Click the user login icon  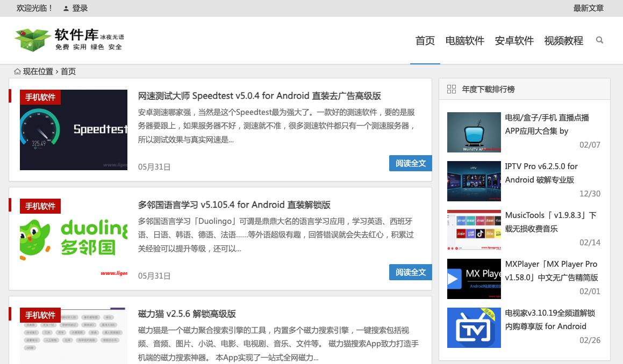(66, 9)
